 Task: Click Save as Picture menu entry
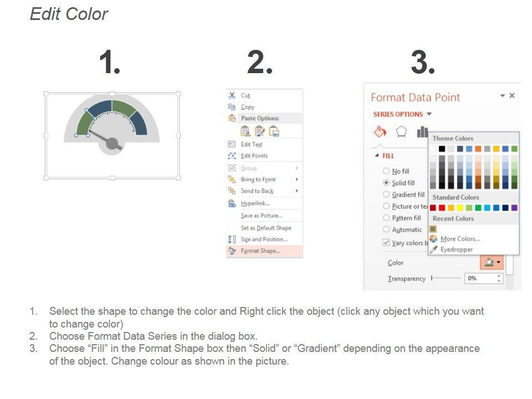(261, 216)
